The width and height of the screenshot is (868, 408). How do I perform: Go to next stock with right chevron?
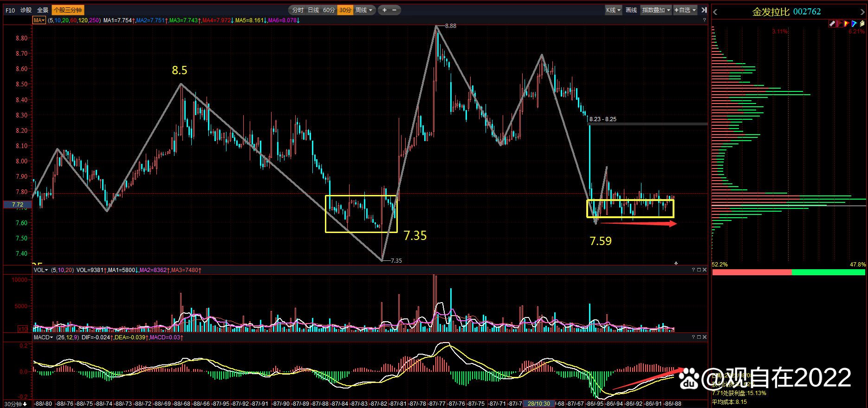tap(863, 12)
